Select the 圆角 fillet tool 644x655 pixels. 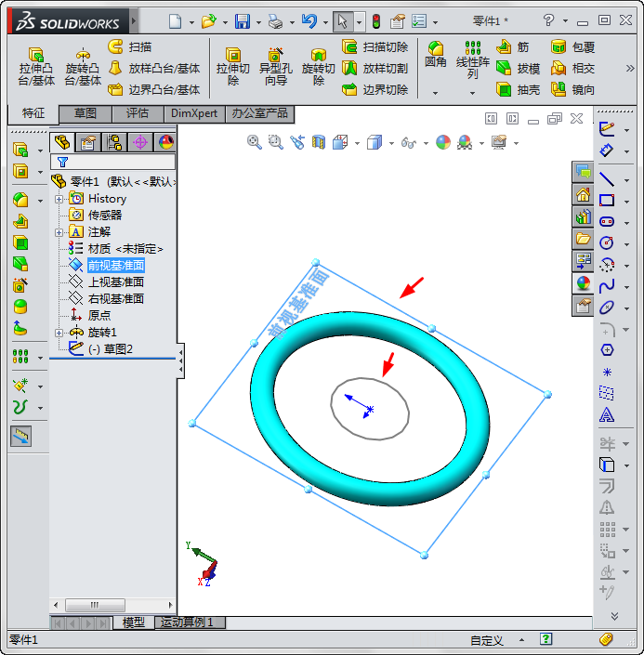pos(435,54)
